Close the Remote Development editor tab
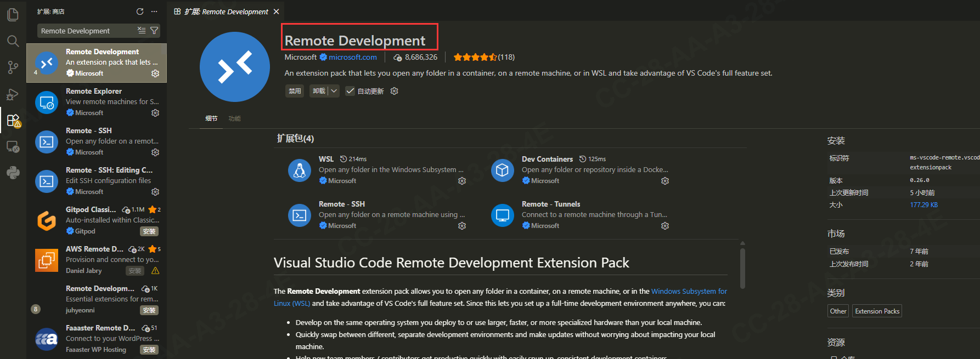The image size is (980, 359). [276, 12]
